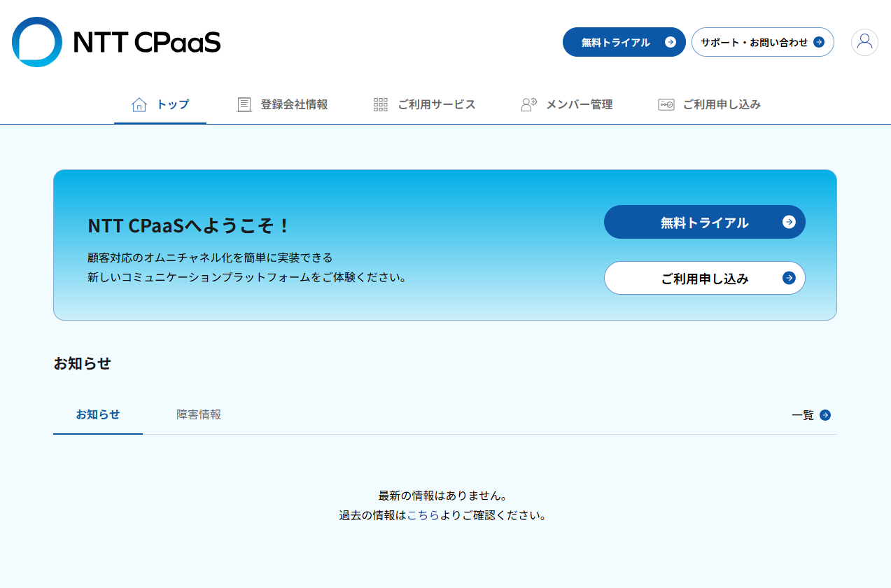Screen dimensions: 891x588
Task: Click the people icon beside メンバー管理
Action: (x=528, y=104)
